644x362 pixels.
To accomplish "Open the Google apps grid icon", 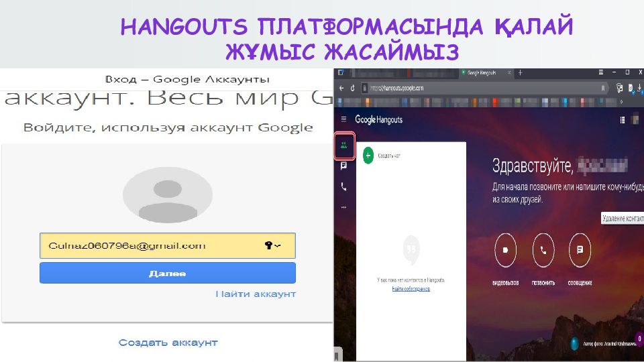I will point(623,120).
